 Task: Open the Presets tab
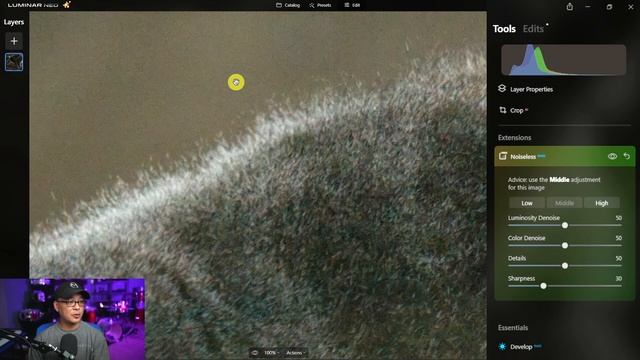click(320, 5)
